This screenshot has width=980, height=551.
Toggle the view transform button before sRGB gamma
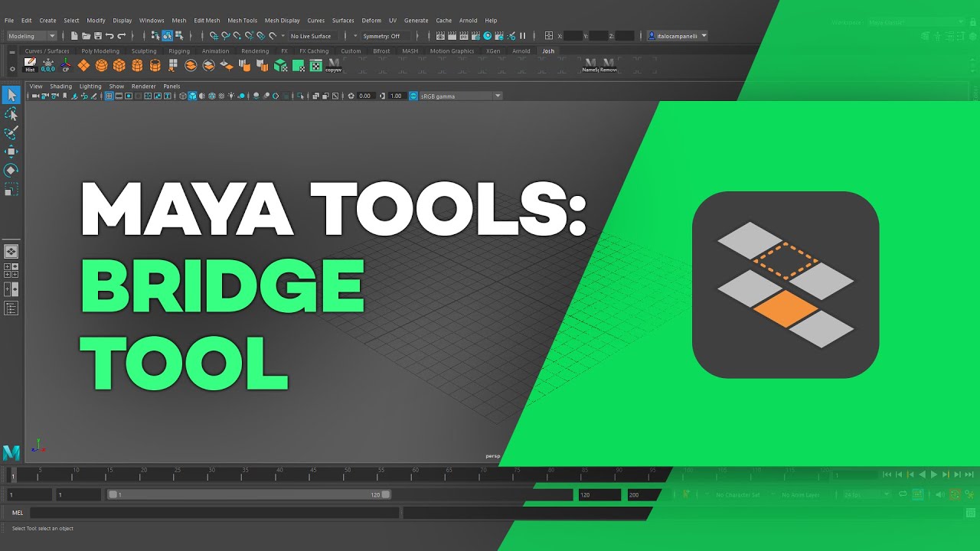tap(413, 96)
